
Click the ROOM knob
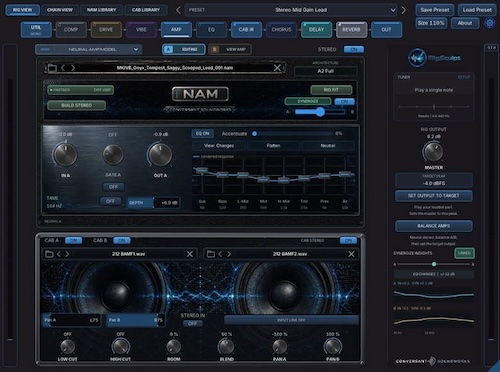(174, 347)
